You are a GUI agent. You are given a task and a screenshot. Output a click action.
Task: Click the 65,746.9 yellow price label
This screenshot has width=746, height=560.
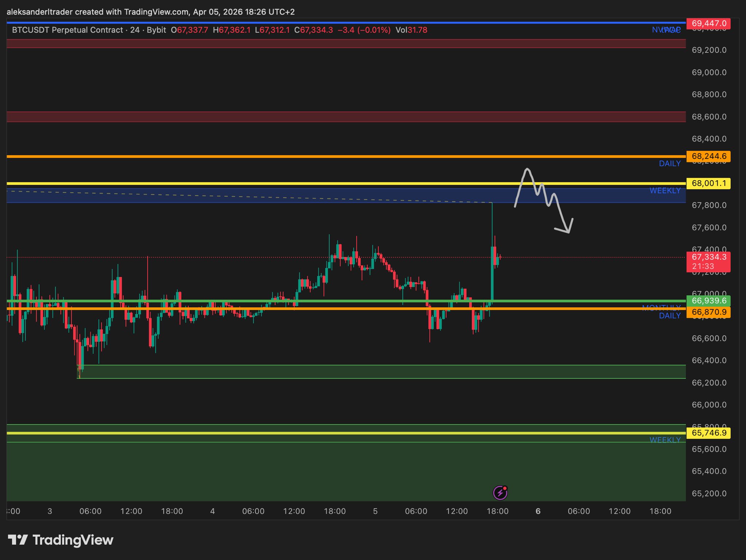point(708,433)
